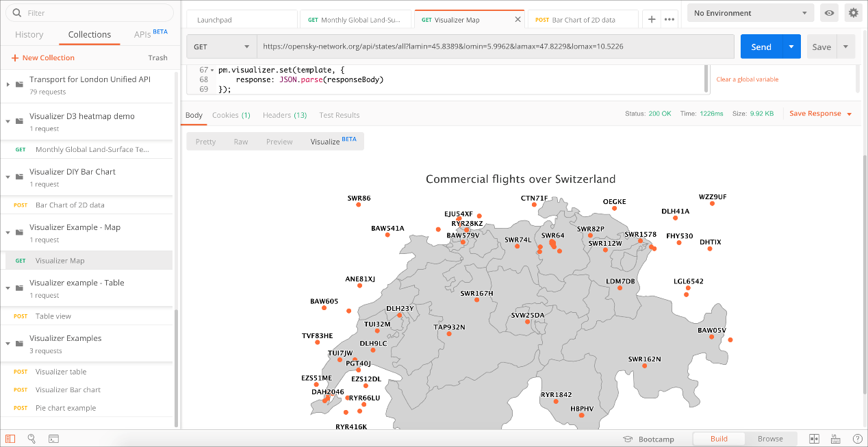Open the No Environment dropdown
This screenshot has width=868, height=447.
(x=750, y=13)
